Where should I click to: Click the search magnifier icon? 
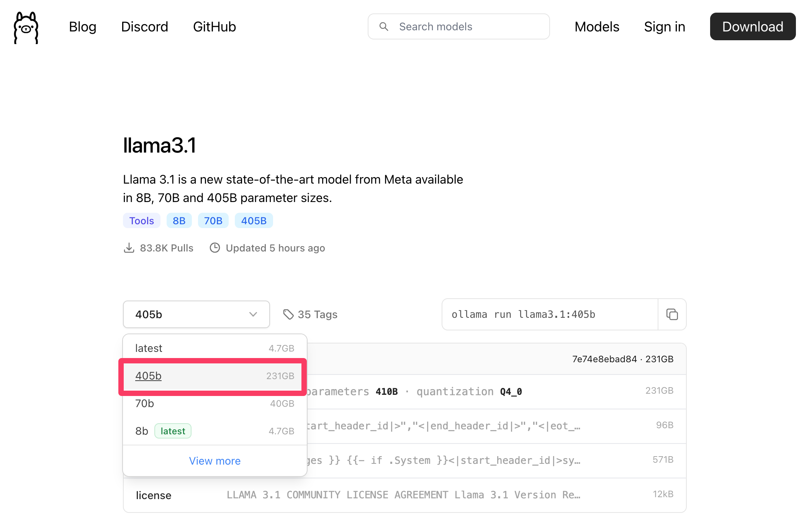383,26
